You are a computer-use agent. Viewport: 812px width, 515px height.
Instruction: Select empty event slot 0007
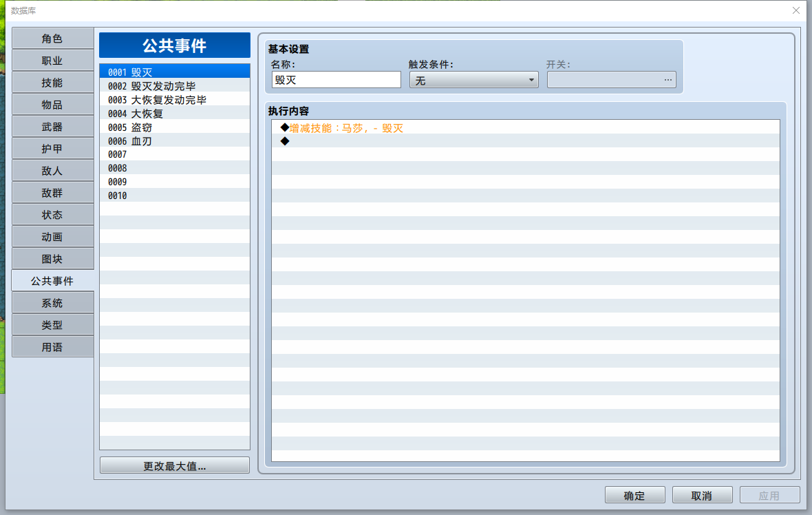(x=175, y=154)
